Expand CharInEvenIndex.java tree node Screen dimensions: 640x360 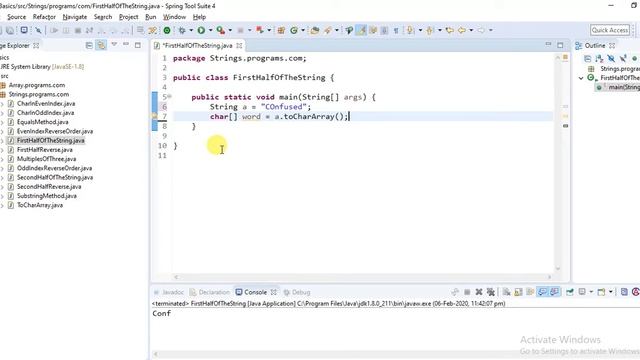coord(2,104)
